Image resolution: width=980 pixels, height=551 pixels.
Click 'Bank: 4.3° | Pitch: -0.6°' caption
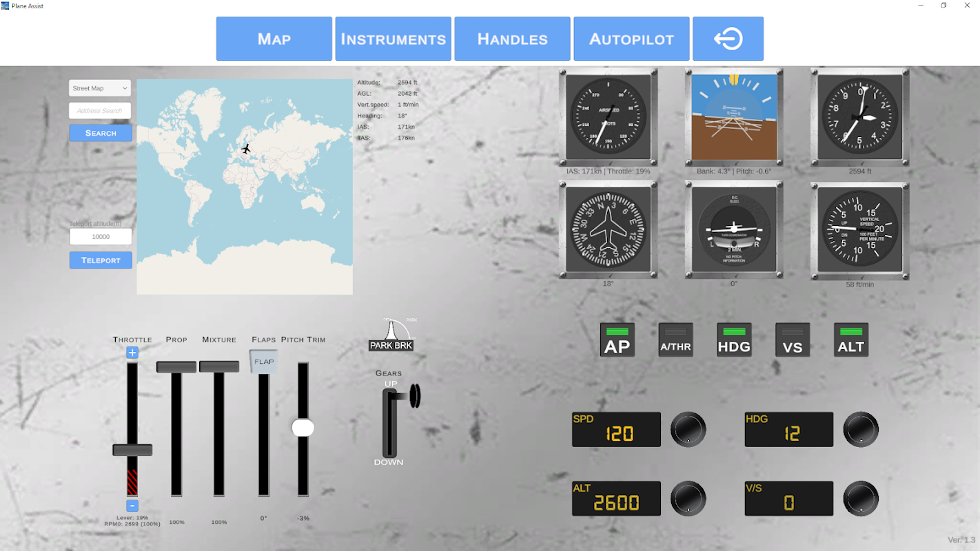pyautogui.click(x=734, y=171)
